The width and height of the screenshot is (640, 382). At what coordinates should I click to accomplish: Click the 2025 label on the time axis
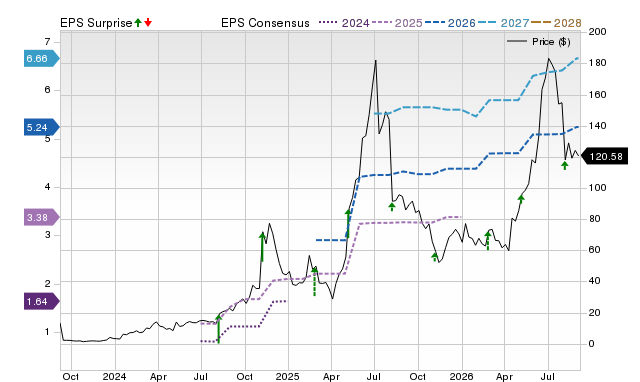(x=287, y=376)
